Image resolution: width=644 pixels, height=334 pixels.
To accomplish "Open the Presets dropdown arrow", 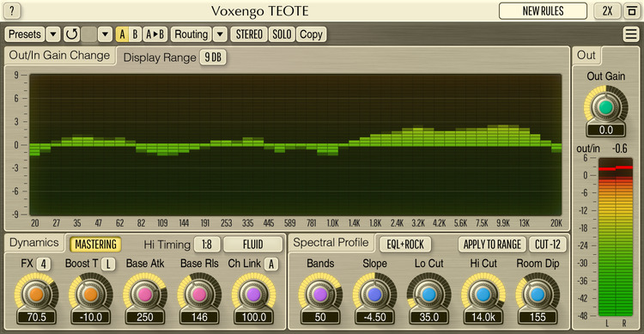I will pyautogui.click(x=53, y=34).
